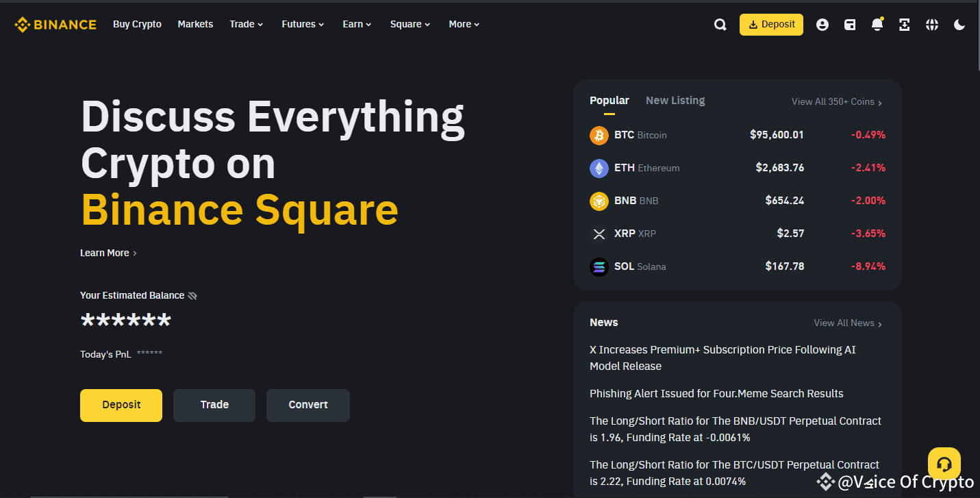The height and width of the screenshot is (498, 980).
Task: Click the ETH price $2,683.76
Action: [x=780, y=168]
